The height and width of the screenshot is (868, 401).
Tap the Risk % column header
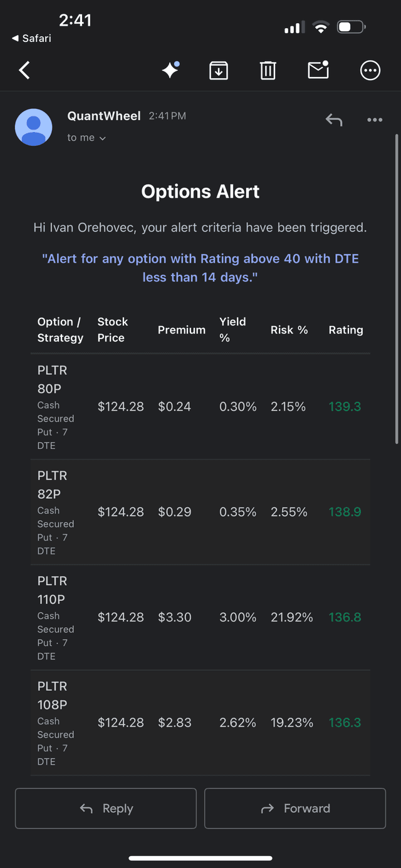(289, 330)
